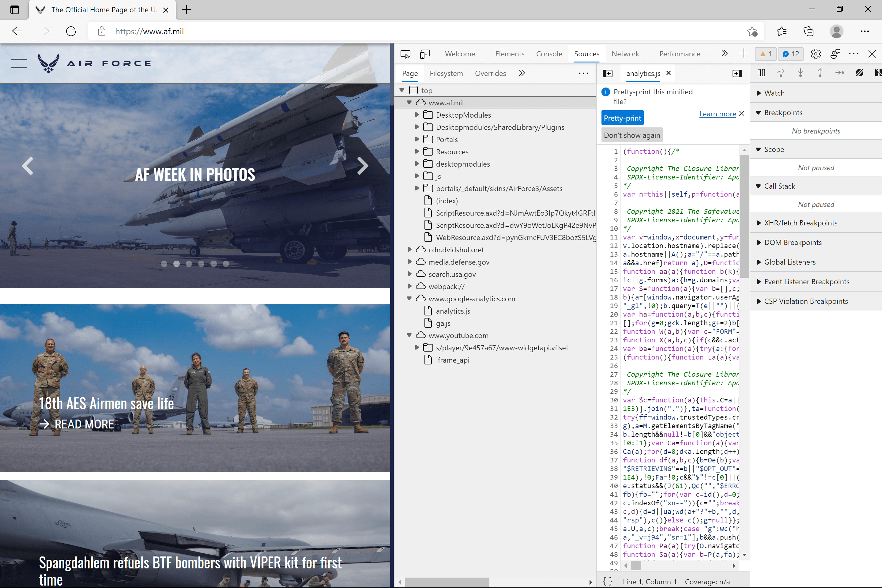Select second carousel indicator dot
The image size is (882, 588).
[x=177, y=264]
